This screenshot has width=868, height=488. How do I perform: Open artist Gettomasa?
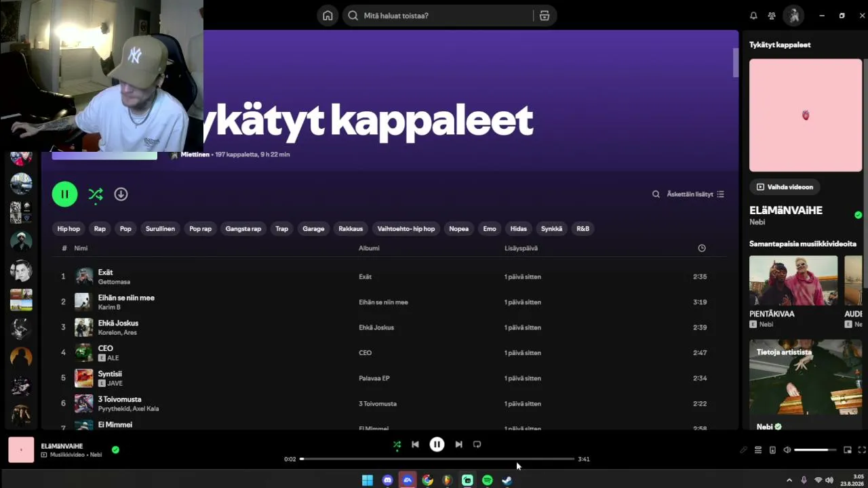[114, 282]
